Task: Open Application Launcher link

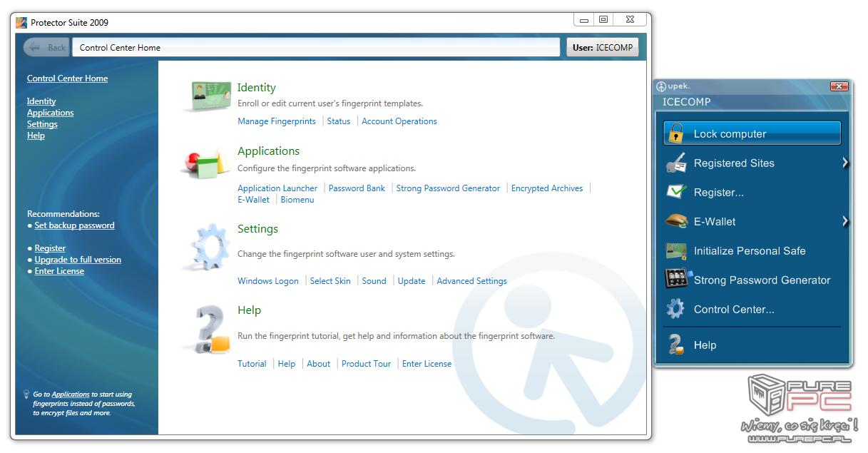Action: click(x=277, y=188)
